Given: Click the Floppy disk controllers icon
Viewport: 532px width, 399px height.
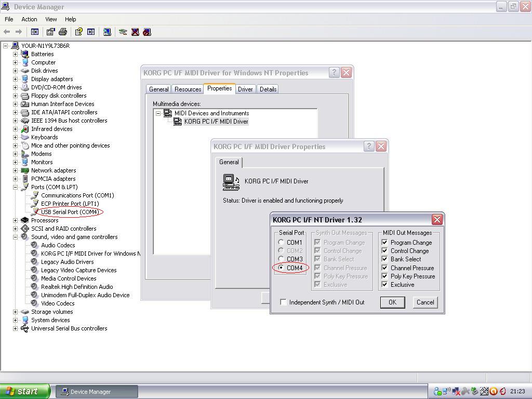Looking at the screenshot, I should [25, 96].
